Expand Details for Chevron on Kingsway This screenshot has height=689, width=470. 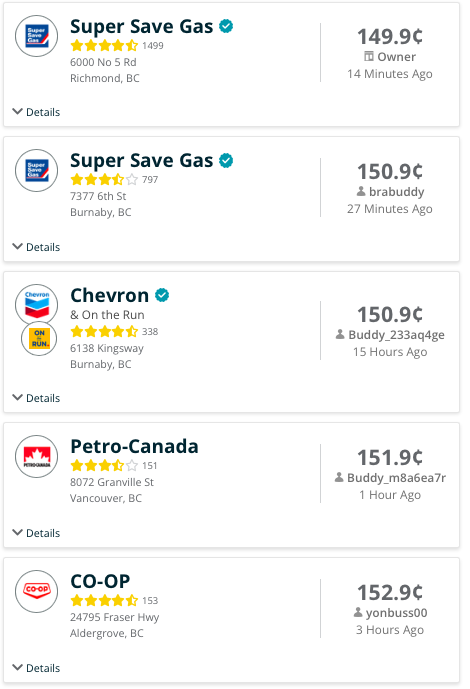[36, 398]
